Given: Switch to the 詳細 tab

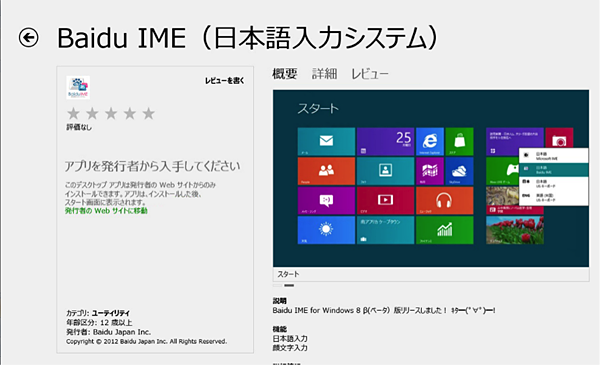Looking at the screenshot, I should [x=324, y=73].
